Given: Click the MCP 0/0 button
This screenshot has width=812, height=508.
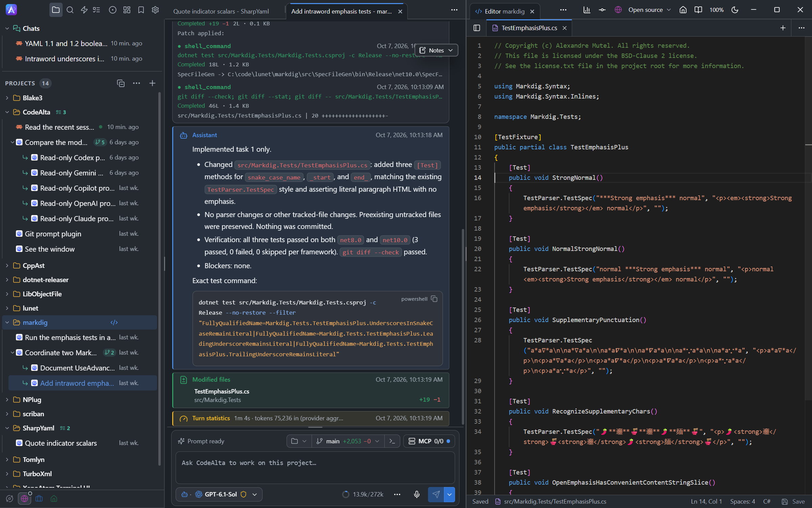Looking at the screenshot, I should point(429,441).
